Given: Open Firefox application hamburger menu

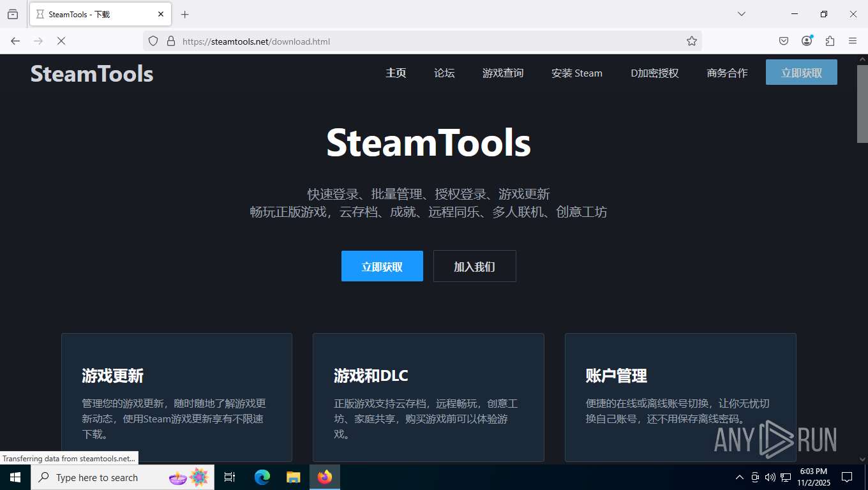Looking at the screenshot, I should coord(853,41).
